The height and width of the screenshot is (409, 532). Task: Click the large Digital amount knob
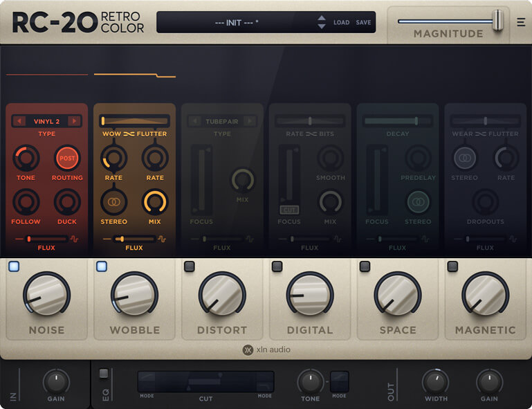tap(310, 295)
